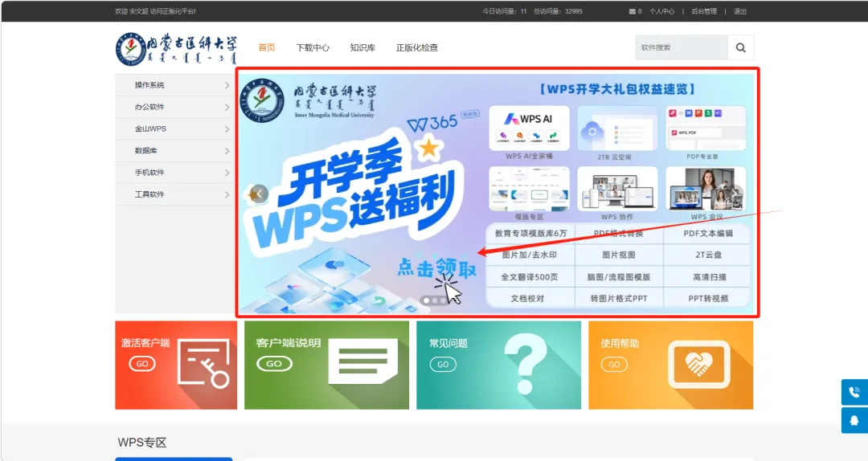Click the WPS 协作 card in banner

[x=617, y=189]
